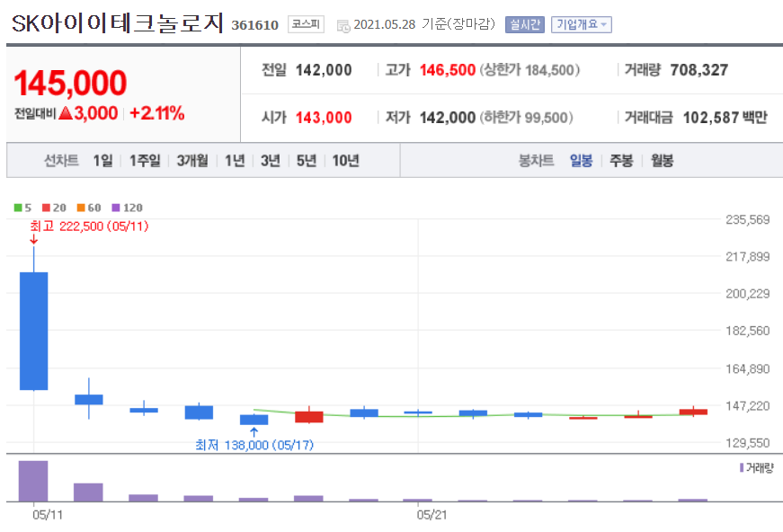Click the stock code 361610

tap(254, 25)
